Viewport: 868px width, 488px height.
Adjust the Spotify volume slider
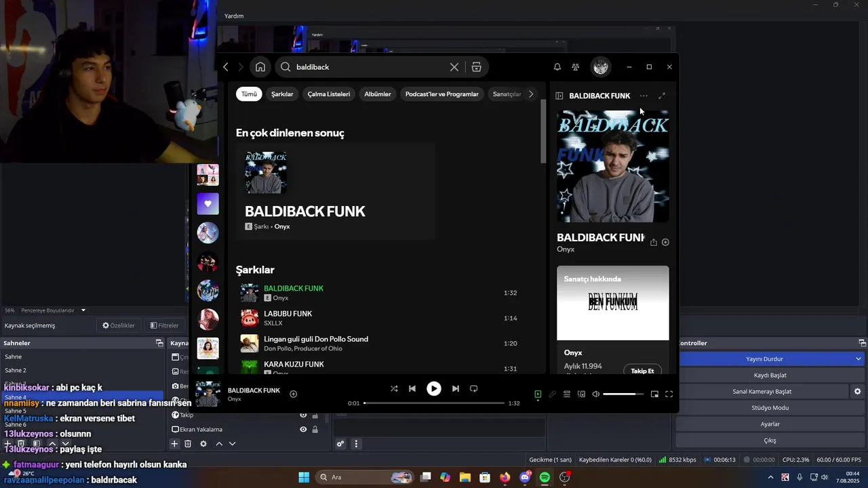point(623,394)
